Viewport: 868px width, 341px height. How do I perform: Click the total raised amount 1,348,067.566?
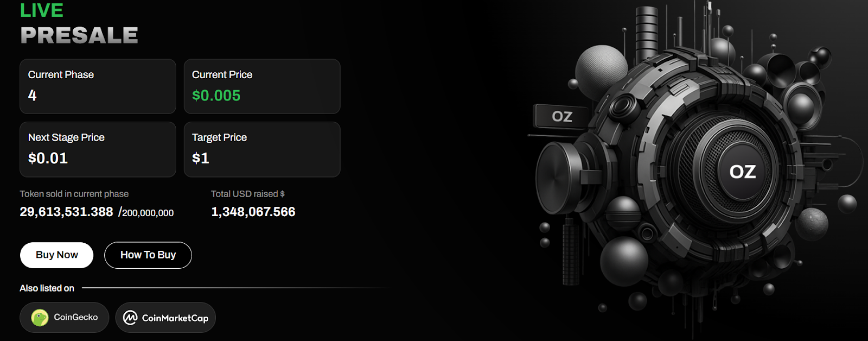pos(253,212)
